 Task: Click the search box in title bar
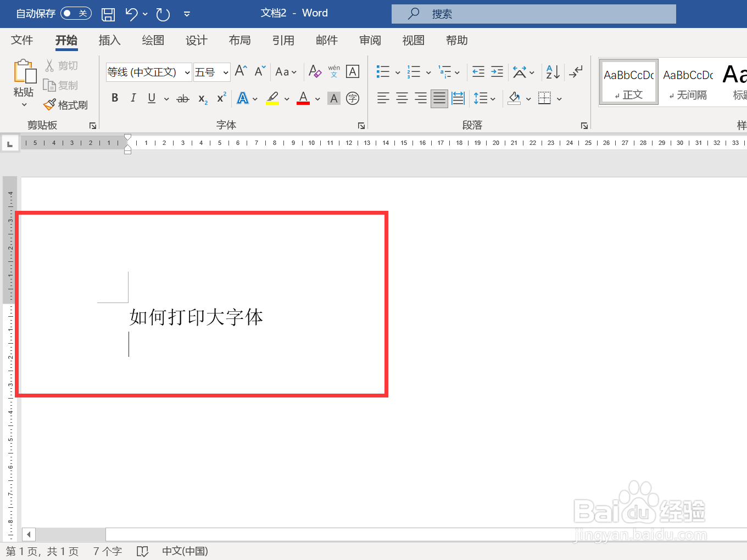click(534, 14)
